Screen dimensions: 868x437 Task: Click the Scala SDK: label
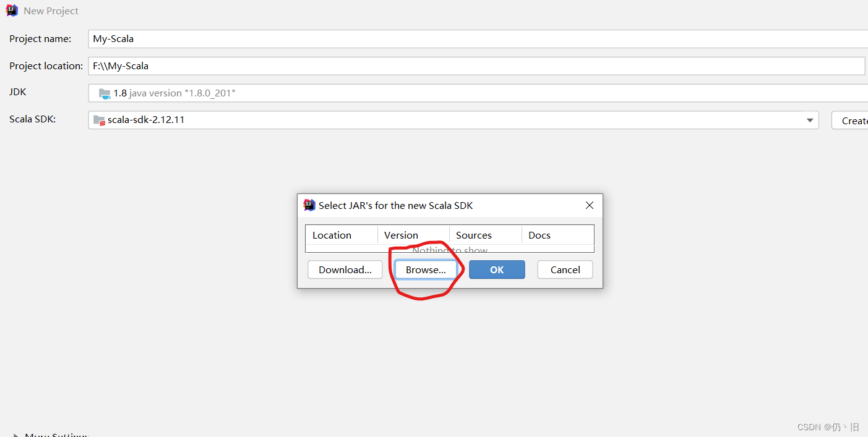[x=32, y=119]
